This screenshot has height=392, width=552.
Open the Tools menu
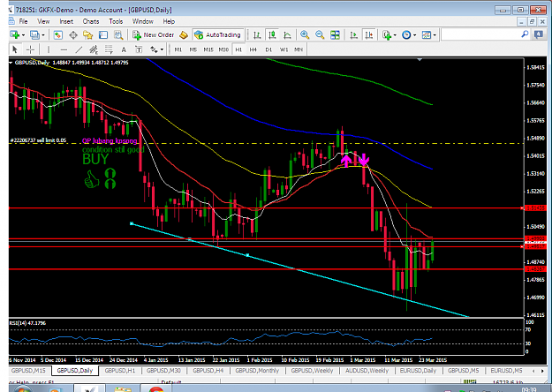pyautogui.click(x=116, y=21)
